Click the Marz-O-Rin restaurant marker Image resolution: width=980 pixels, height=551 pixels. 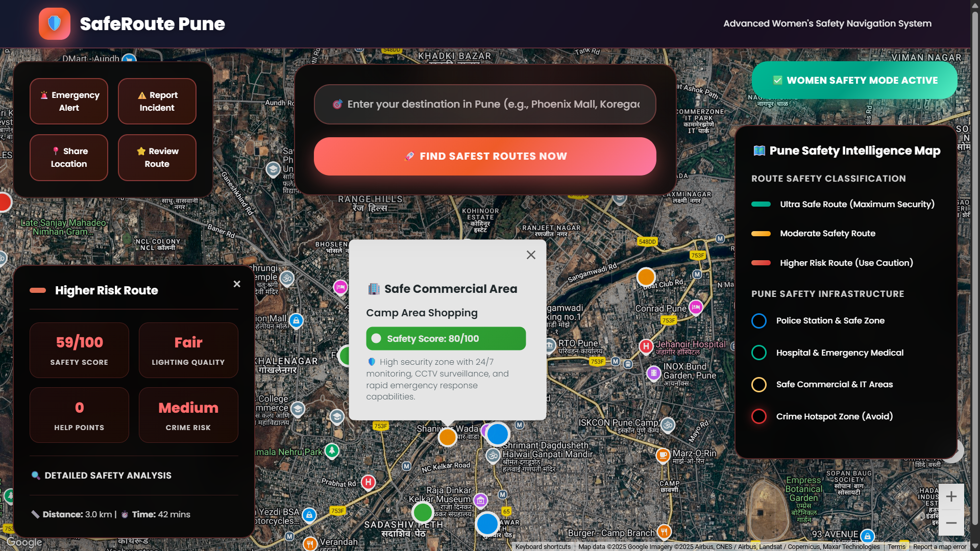tap(663, 454)
